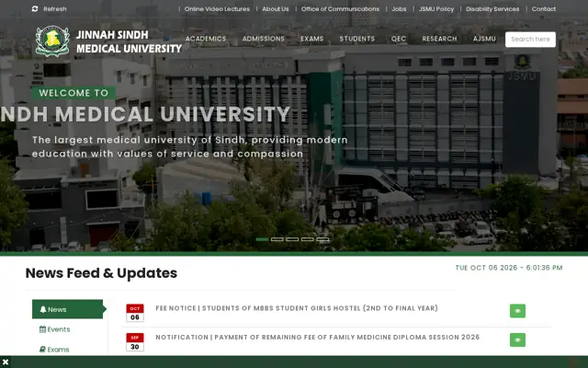Image resolution: width=588 pixels, height=368 pixels.
Task: Click the Jinnah Sindh Medical University title
Action: tap(129, 41)
